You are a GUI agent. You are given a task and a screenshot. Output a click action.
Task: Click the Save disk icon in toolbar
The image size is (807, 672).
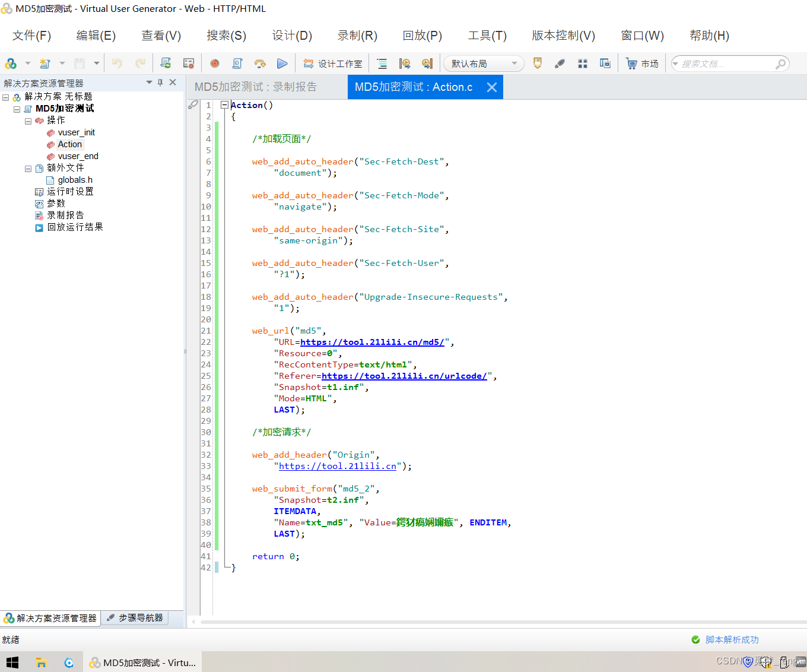tap(80, 64)
